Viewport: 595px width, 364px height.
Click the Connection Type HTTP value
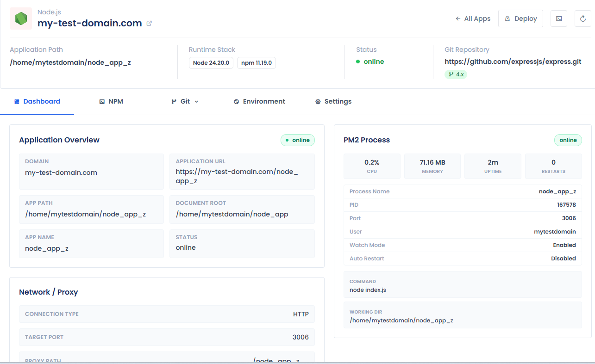301,314
